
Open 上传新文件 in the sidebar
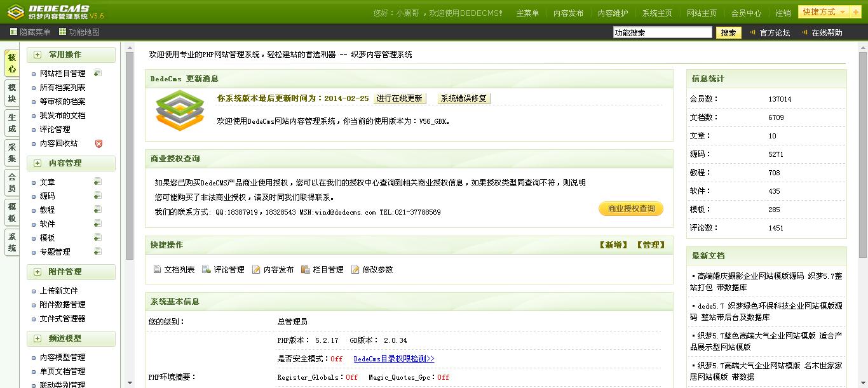click(58, 290)
